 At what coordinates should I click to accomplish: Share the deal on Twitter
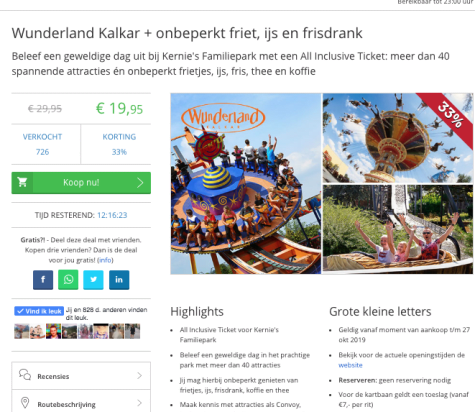94,280
